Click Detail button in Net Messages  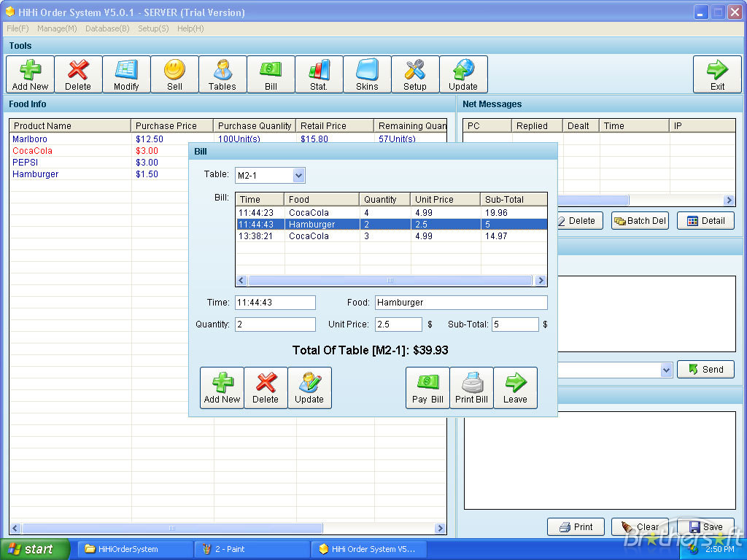pyautogui.click(x=705, y=221)
